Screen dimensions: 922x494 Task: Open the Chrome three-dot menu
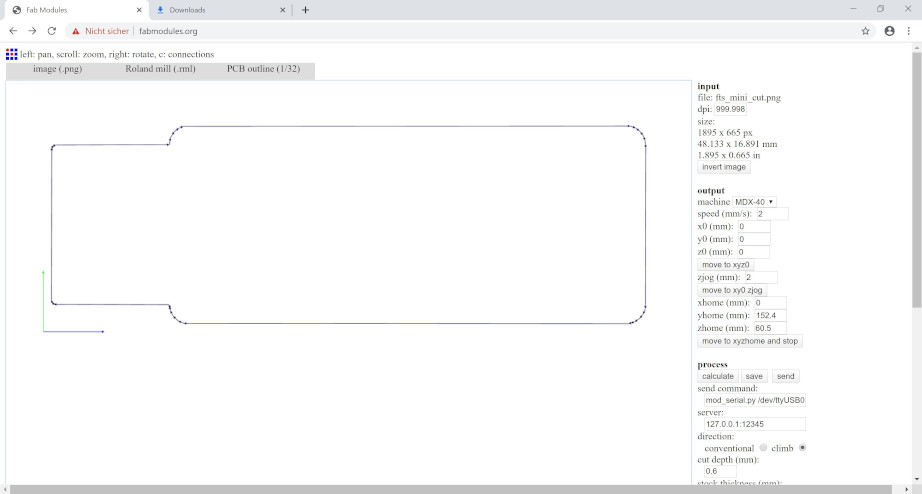(908, 31)
